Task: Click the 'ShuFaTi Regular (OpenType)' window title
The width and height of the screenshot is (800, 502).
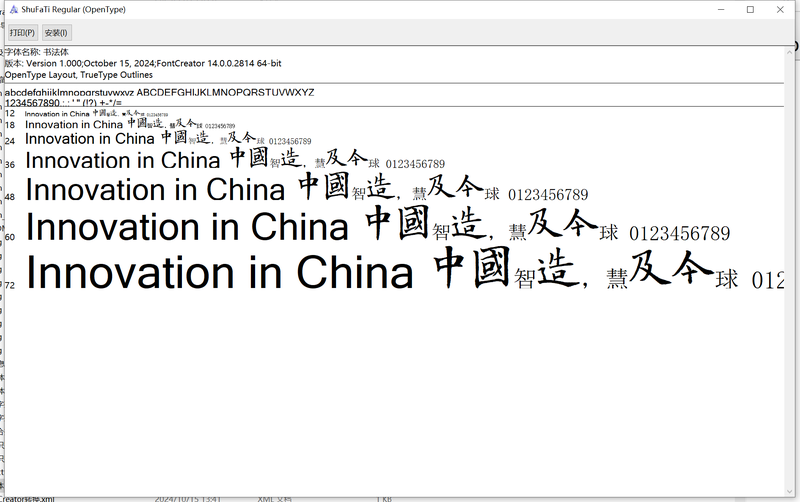Action: tap(73, 9)
